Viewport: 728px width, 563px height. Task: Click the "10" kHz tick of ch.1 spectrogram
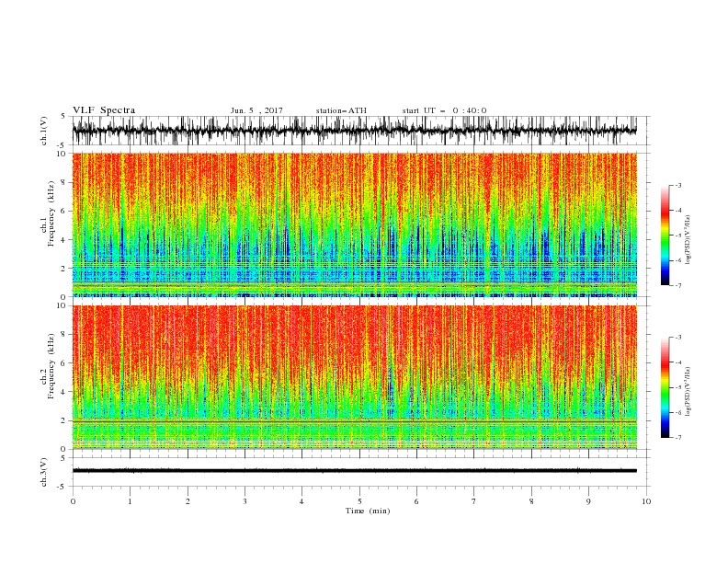point(62,154)
